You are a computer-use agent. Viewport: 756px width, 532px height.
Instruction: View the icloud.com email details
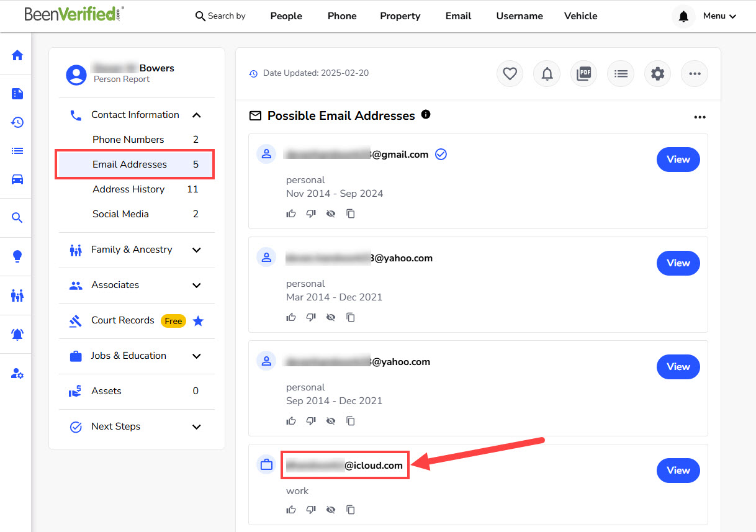(x=678, y=471)
